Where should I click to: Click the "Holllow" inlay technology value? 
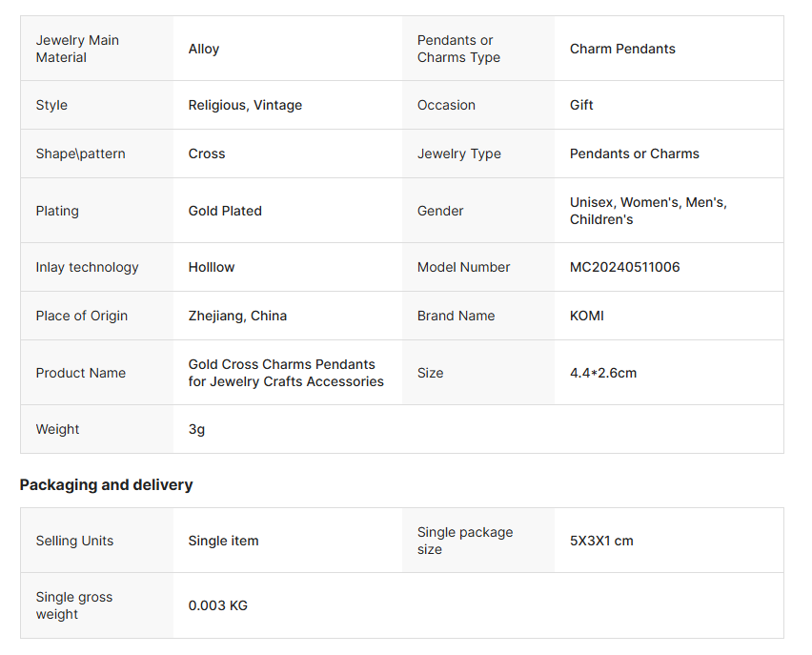pyautogui.click(x=212, y=267)
